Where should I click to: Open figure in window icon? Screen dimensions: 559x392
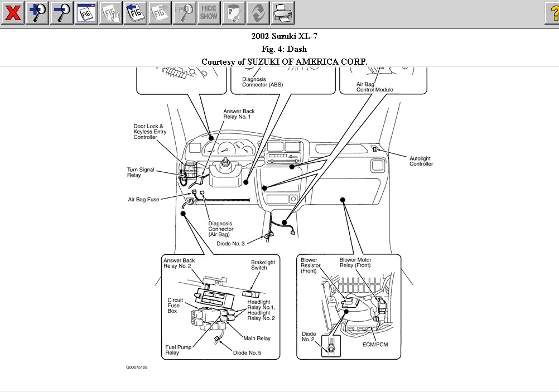(86, 13)
